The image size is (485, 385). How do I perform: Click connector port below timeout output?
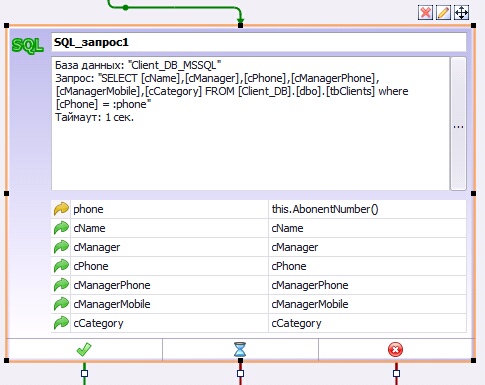240,373
